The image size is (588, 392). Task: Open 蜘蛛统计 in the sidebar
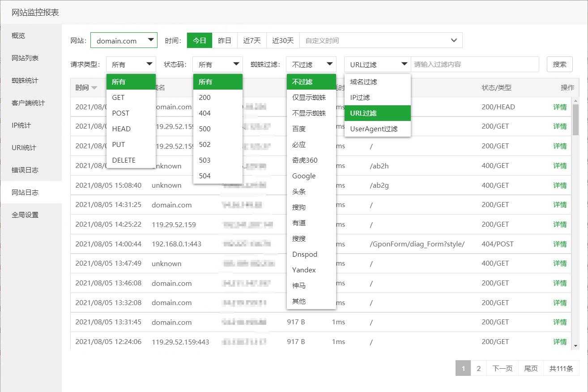(31, 81)
